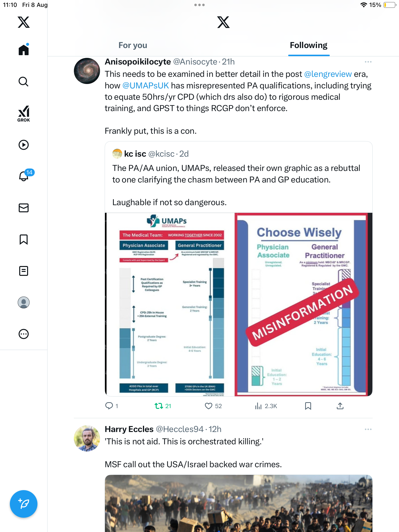
Task: Open the Bookmarks sidebar icon
Action: pos(24,239)
